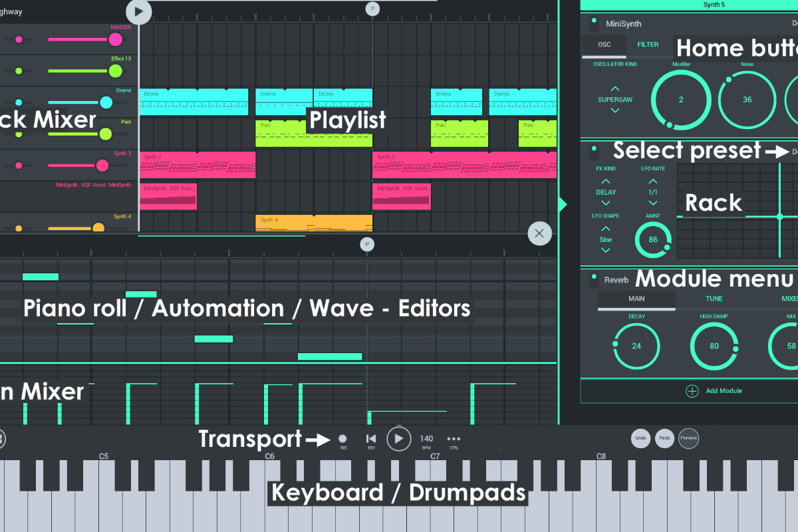Image resolution: width=798 pixels, height=532 pixels.
Task: Open the CTRL three-dots menu
Action: click(x=454, y=439)
